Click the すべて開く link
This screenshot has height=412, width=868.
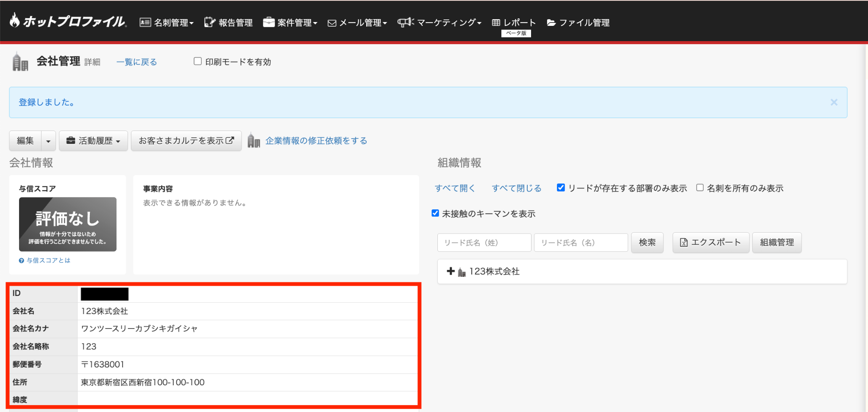(x=455, y=188)
